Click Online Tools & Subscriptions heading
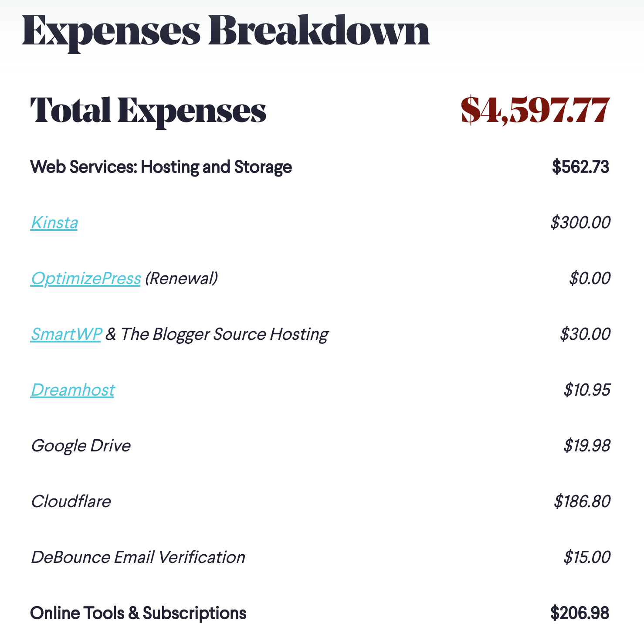This screenshot has width=644, height=644. tap(138, 613)
